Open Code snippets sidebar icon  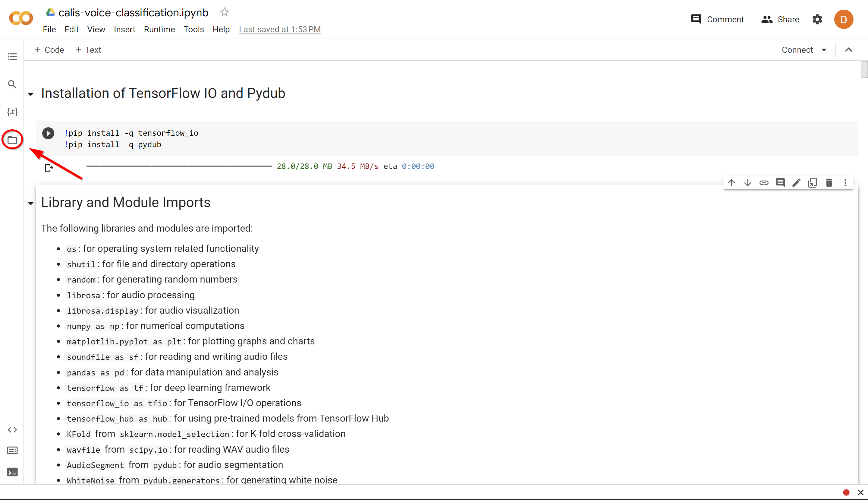point(12,430)
